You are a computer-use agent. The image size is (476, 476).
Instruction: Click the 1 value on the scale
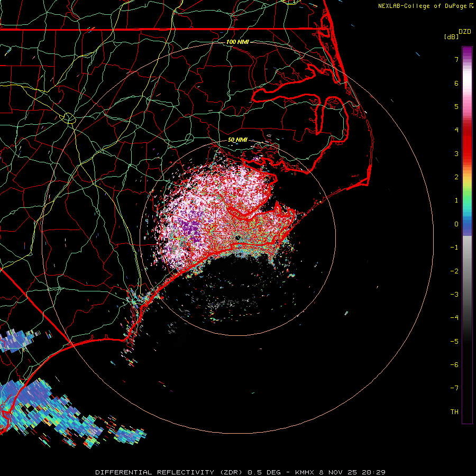tap(456, 200)
